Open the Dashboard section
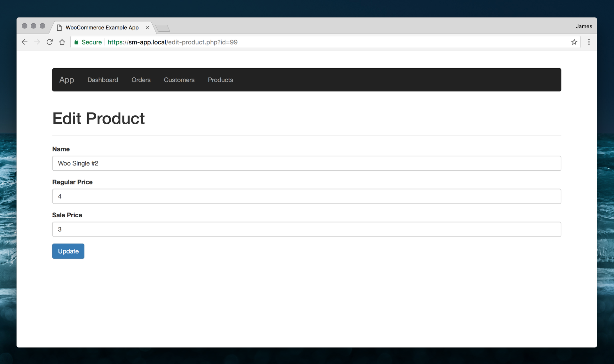The image size is (614, 364). coord(103,80)
